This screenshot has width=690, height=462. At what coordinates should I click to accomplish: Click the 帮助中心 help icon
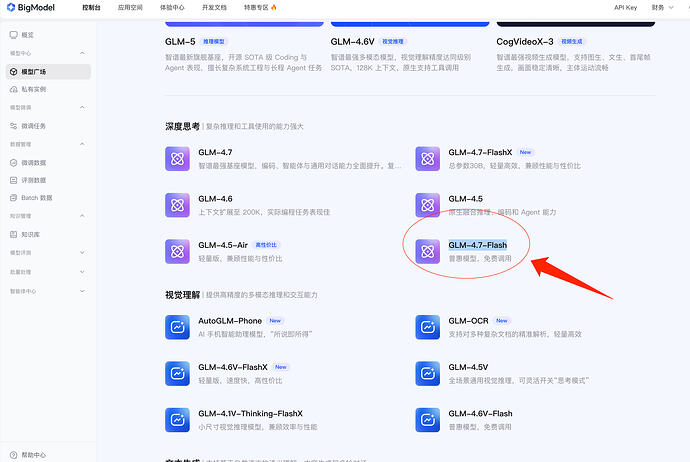(x=14, y=455)
